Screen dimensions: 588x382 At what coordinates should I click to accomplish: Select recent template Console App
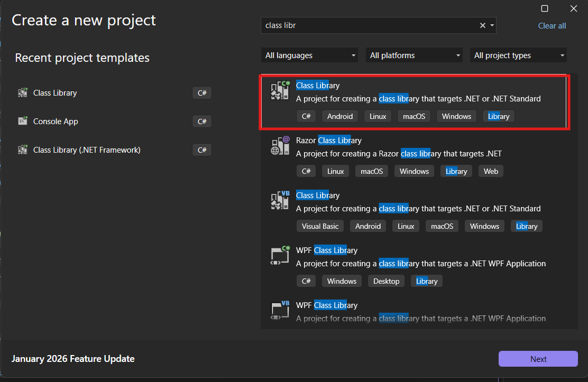pos(56,121)
